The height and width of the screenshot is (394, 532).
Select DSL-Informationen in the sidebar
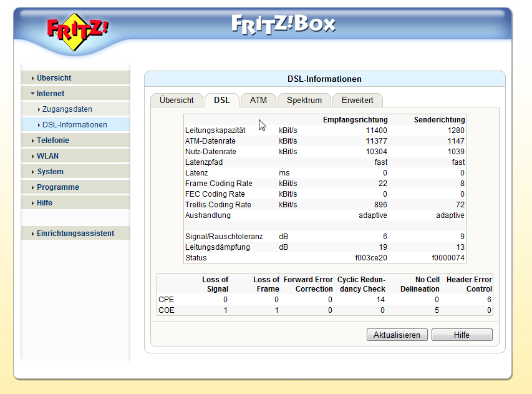pos(75,125)
